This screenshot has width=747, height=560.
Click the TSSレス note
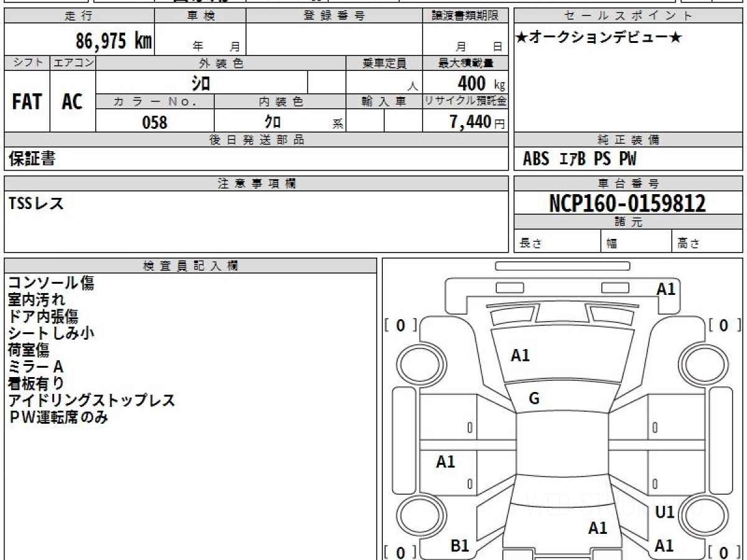click(36, 203)
